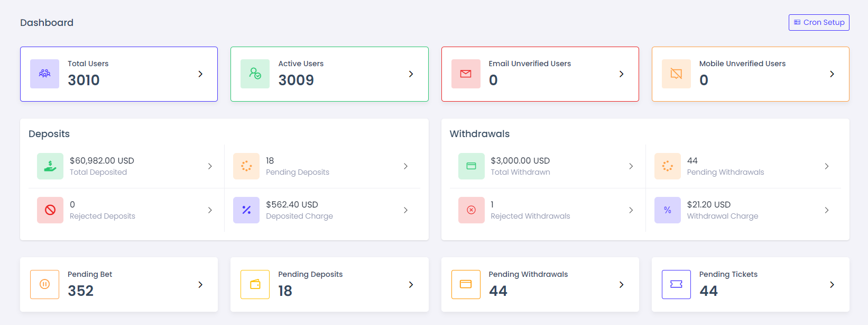Expand Pending Withdrawals row arrow in Withdrawals panel
Image resolution: width=868 pixels, height=325 pixels.
pyautogui.click(x=827, y=166)
